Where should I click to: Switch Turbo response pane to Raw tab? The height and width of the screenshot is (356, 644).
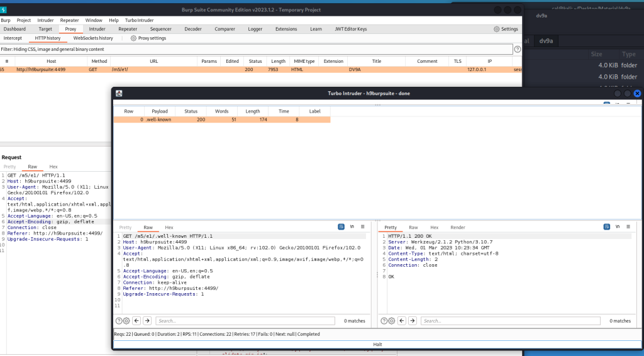coord(413,228)
